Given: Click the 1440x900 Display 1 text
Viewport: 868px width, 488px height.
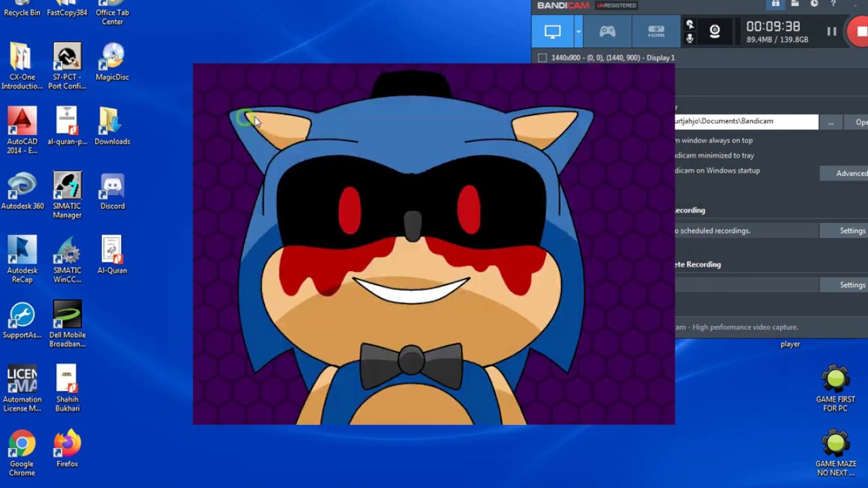Looking at the screenshot, I should [613, 58].
